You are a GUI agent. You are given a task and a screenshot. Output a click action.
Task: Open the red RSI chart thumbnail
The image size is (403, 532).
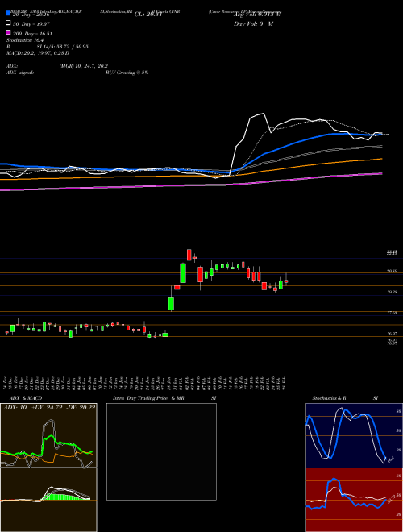tap(354, 500)
